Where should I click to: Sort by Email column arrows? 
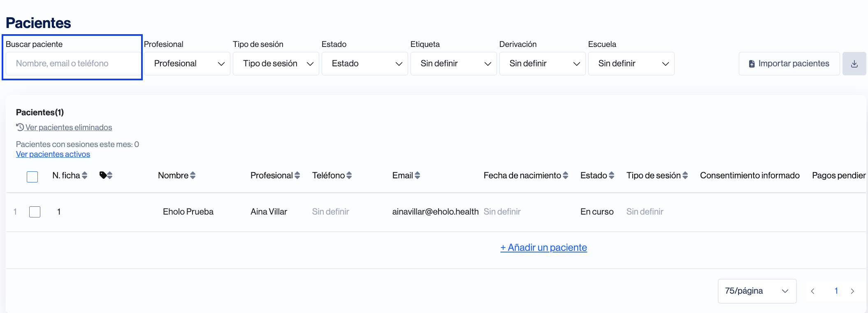[x=417, y=175]
